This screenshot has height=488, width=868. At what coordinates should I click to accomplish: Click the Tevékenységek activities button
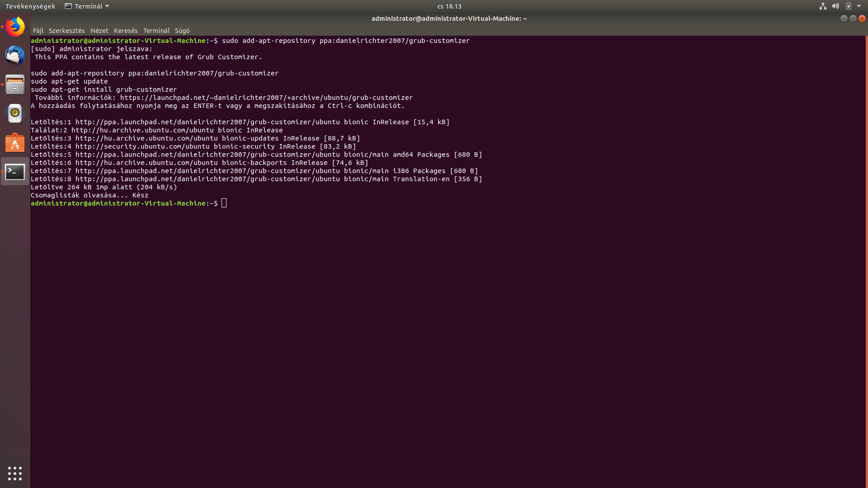click(30, 6)
